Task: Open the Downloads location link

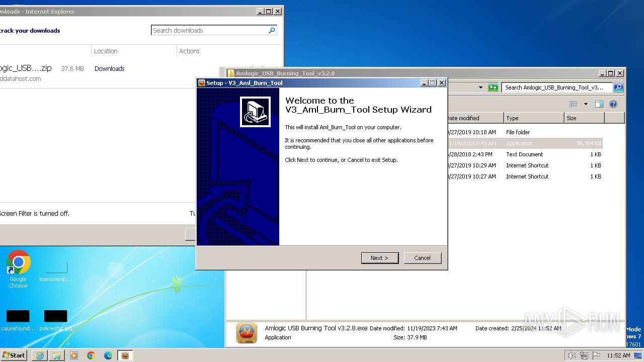Action: click(109, 68)
